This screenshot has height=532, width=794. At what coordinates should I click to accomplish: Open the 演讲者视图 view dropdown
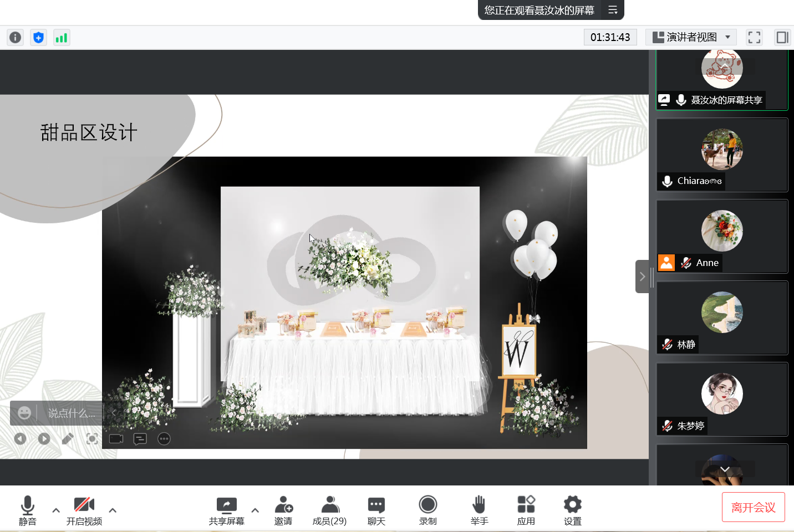(691, 37)
